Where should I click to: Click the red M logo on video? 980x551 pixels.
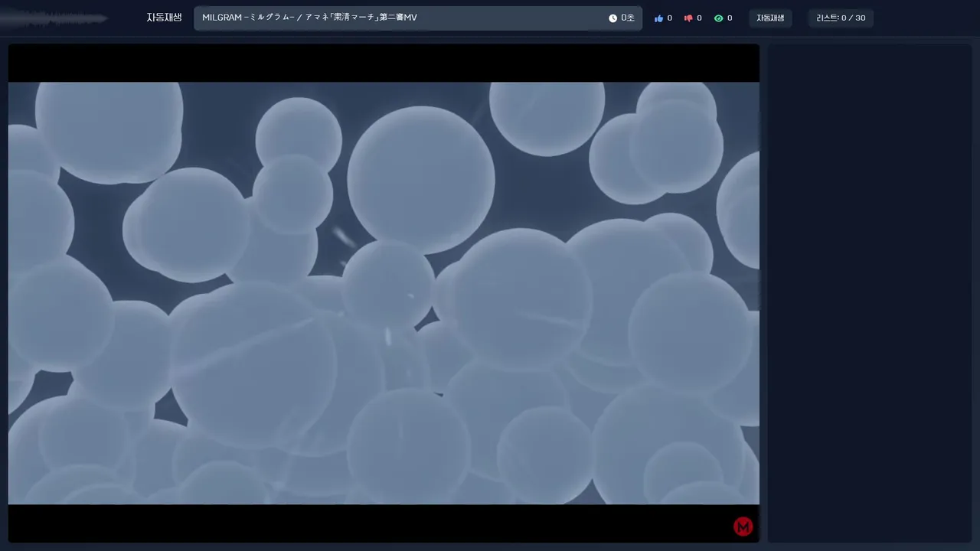(x=743, y=527)
